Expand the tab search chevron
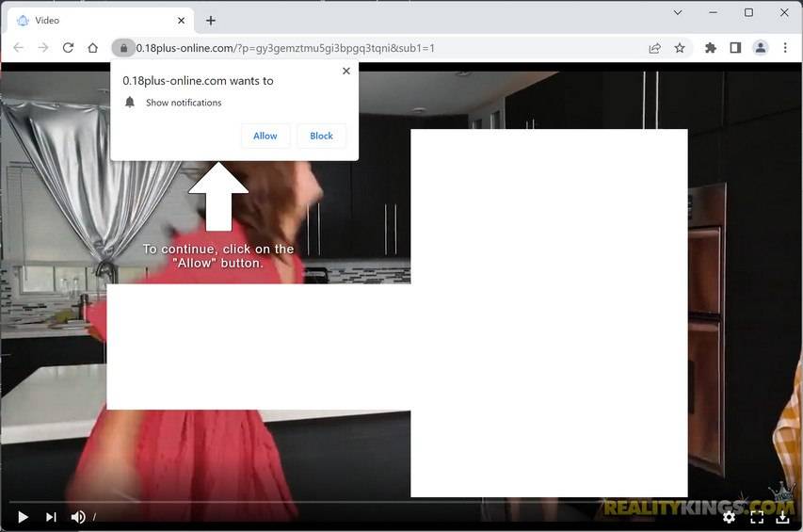This screenshot has width=803, height=532. coord(678,12)
